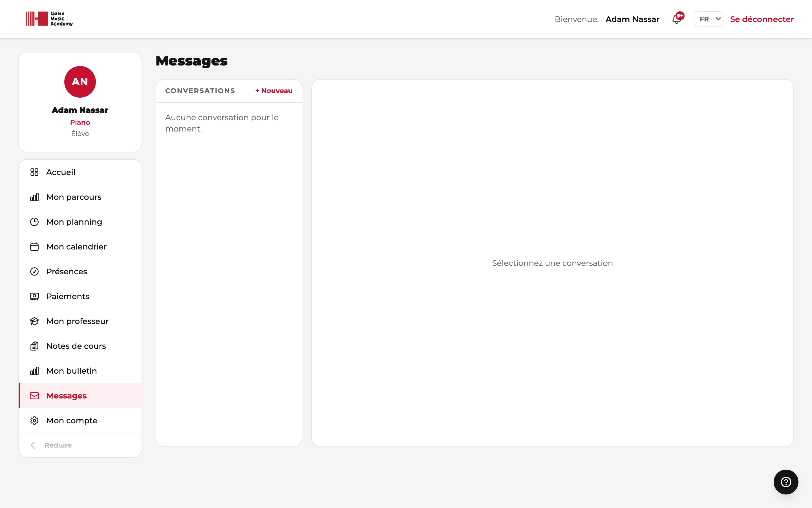The image size is (812, 508).
Task: Open Mon professeur menu item
Action: tap(80, 321)
